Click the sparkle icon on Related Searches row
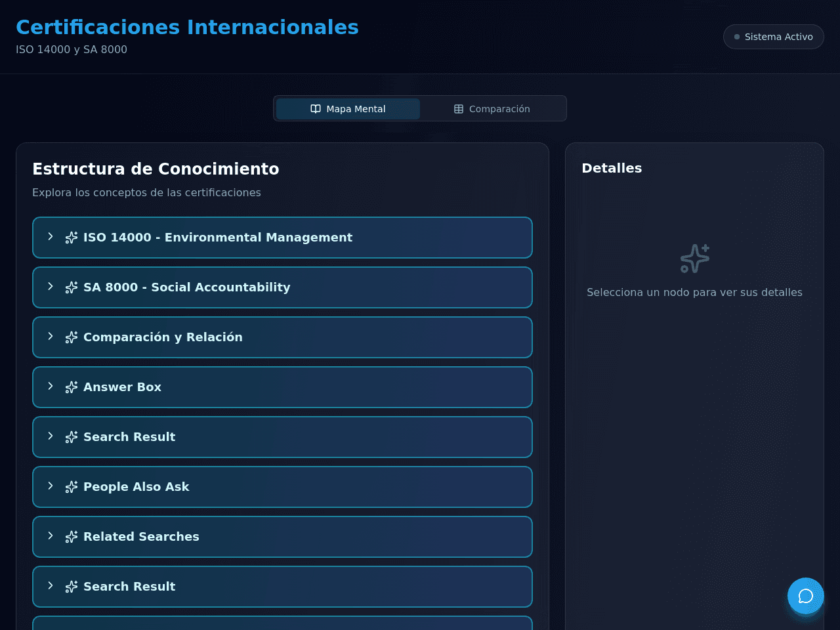Screen dimensions: 840x630 72,537
